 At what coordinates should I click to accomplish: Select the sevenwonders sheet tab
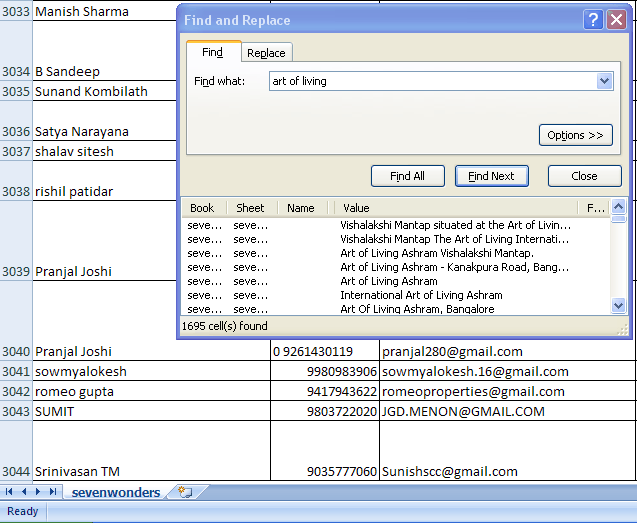click(x=115, y=492)
